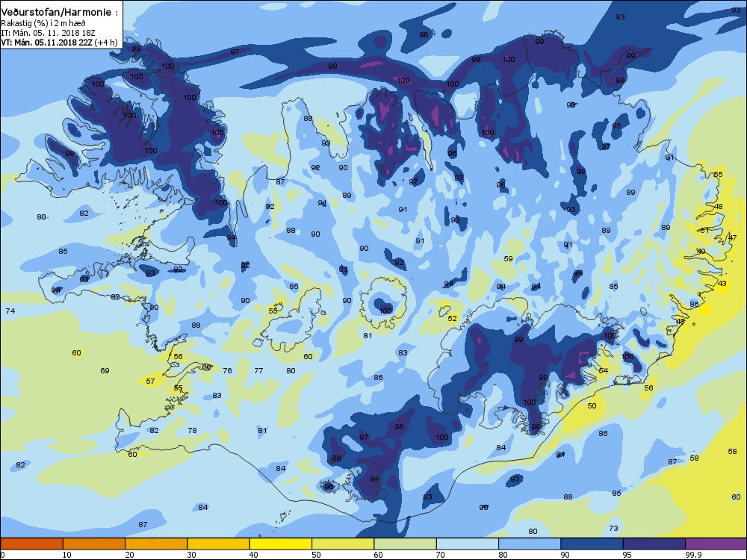Click the 100 value inside the central circular glacier
This screenshot has width=747, height=560.
pos(385,311)
